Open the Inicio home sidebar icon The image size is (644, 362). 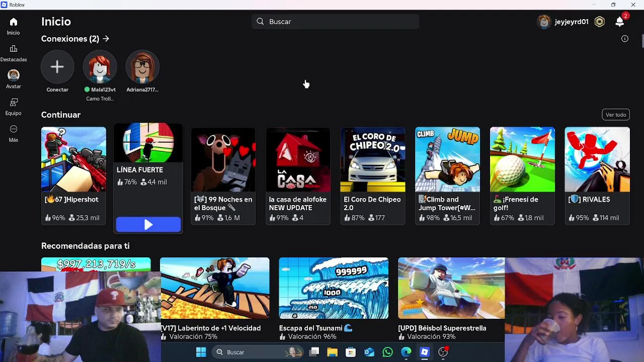pos(14,22)
